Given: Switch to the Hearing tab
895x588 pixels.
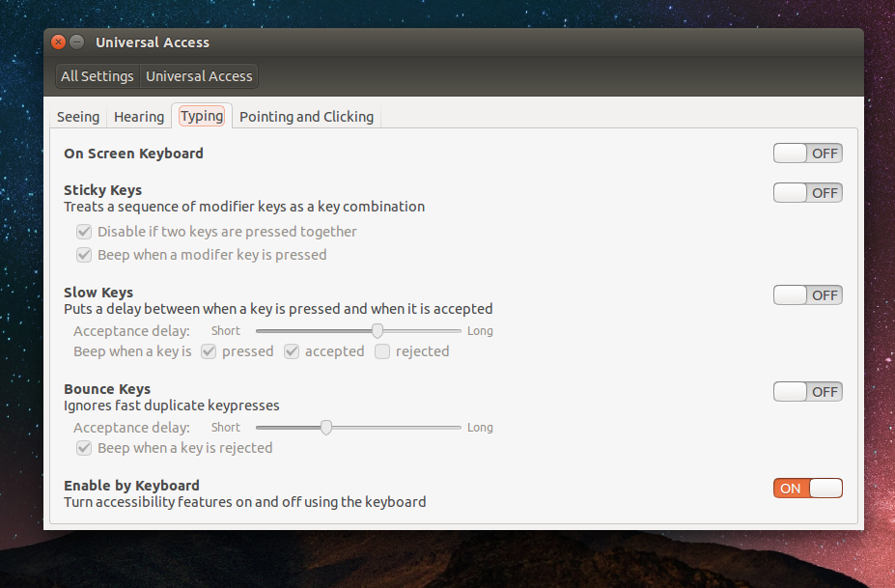Looking at the screenshot, I should (x=139, y=117).
